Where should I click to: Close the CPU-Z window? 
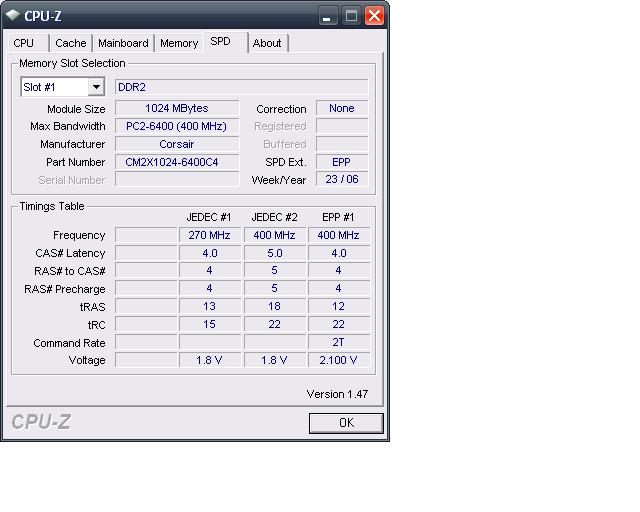[x=374, y=16]
